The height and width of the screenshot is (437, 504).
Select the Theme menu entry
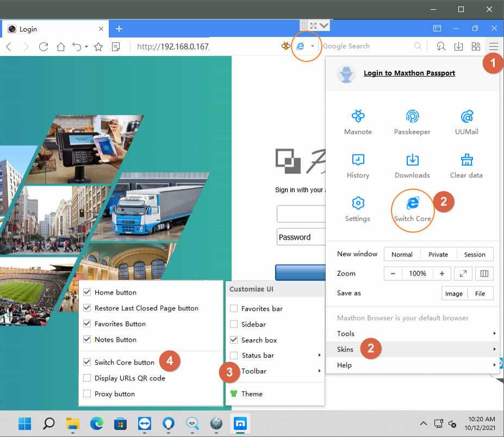[x=252, y=394]
